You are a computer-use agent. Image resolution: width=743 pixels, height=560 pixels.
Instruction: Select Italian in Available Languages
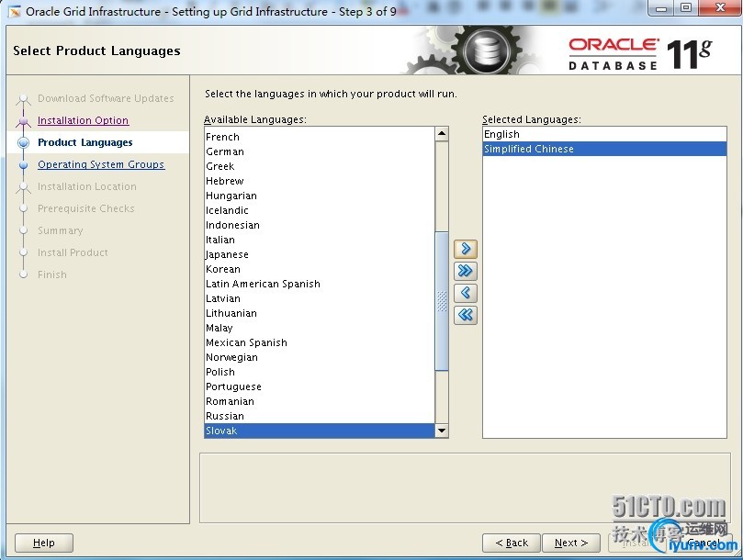coord(320,240)
